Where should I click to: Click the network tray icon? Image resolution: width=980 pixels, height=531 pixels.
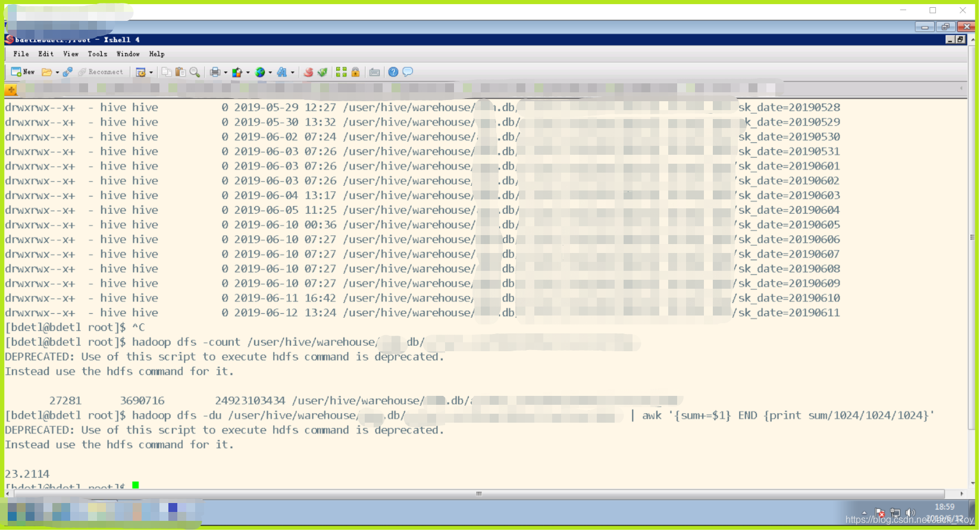point(895,513)
